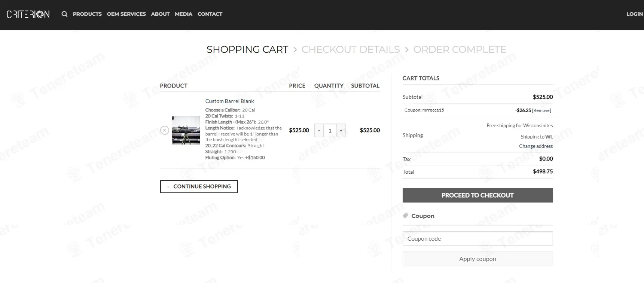
Task: Click Proceed to Checkout
Action: click(477, 195)
